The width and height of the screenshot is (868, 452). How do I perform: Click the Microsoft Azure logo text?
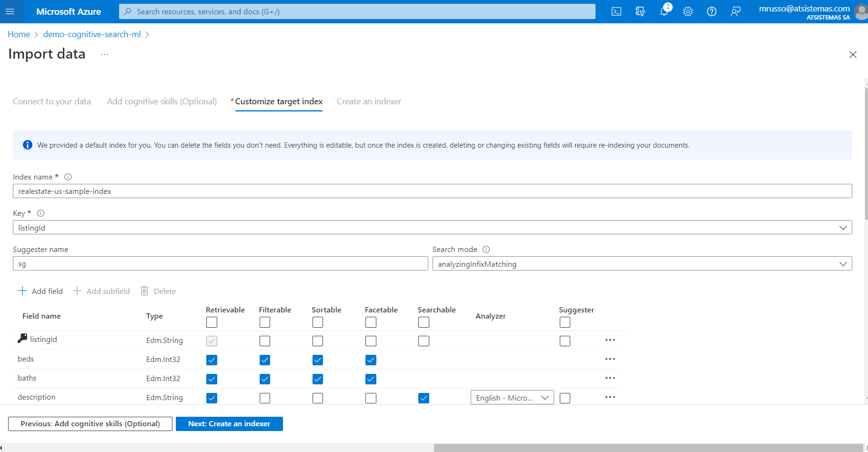[x=69, y=11]
